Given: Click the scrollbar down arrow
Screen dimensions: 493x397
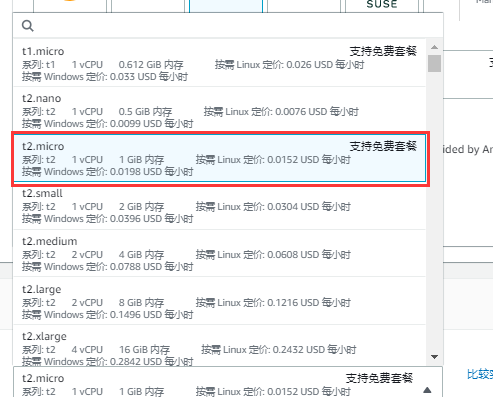Looking at the screenshot, I should (434, 357).
